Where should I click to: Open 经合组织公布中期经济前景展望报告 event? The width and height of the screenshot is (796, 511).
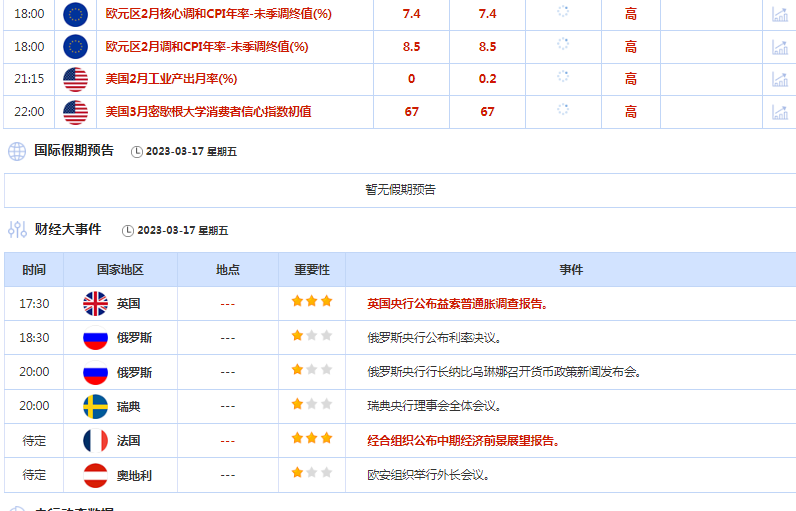(x=463, y=440)
